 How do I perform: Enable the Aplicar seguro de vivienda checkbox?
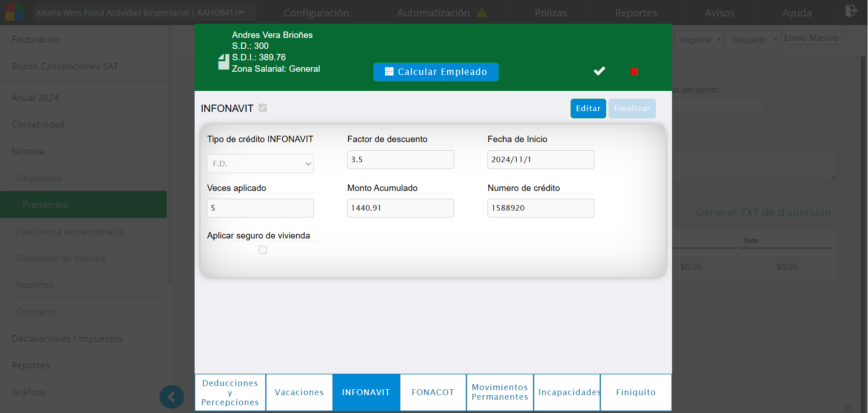263,250
